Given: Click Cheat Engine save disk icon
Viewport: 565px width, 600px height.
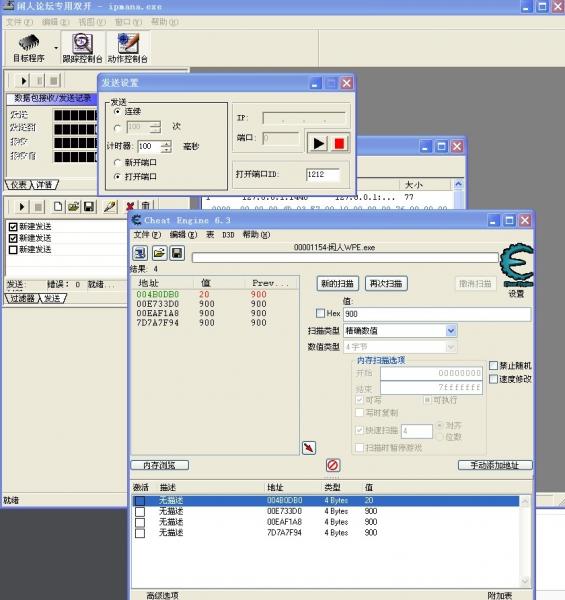Looking at the screenshot, I should (x=177, y=253).
